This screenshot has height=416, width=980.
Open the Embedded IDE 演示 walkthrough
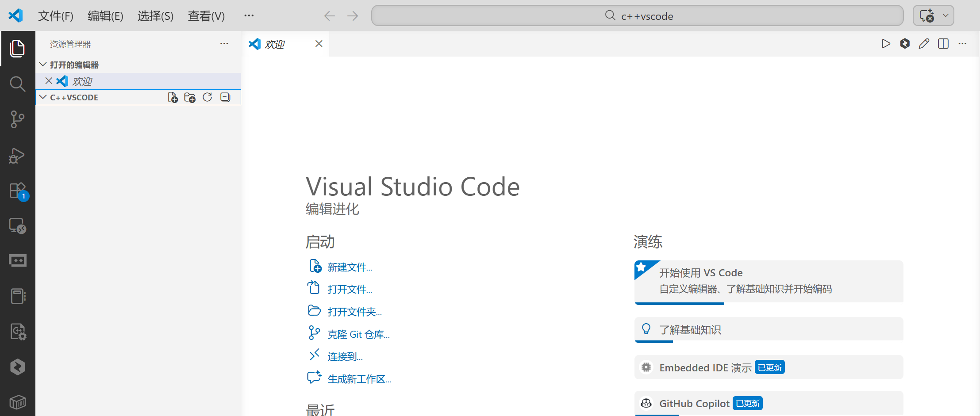click(x=769, y=367)
